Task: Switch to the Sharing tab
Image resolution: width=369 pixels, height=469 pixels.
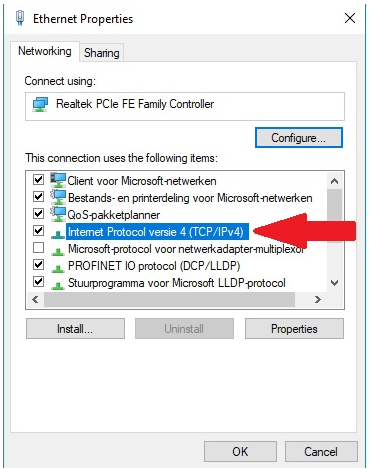Action: click(x=102, y=53)
